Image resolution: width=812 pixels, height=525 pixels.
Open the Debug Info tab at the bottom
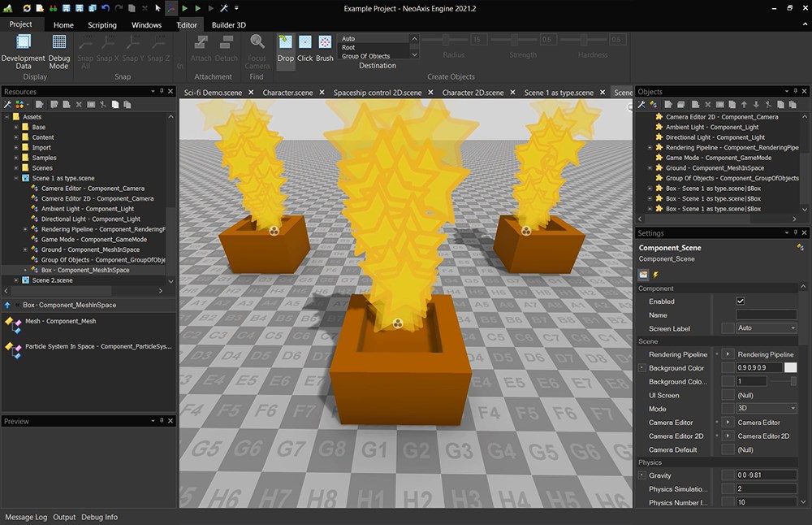(x=99, y=517)
